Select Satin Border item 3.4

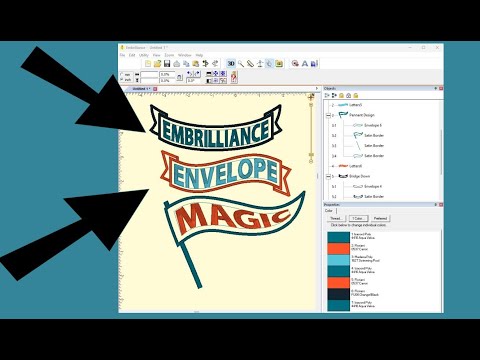pos(374,156)
